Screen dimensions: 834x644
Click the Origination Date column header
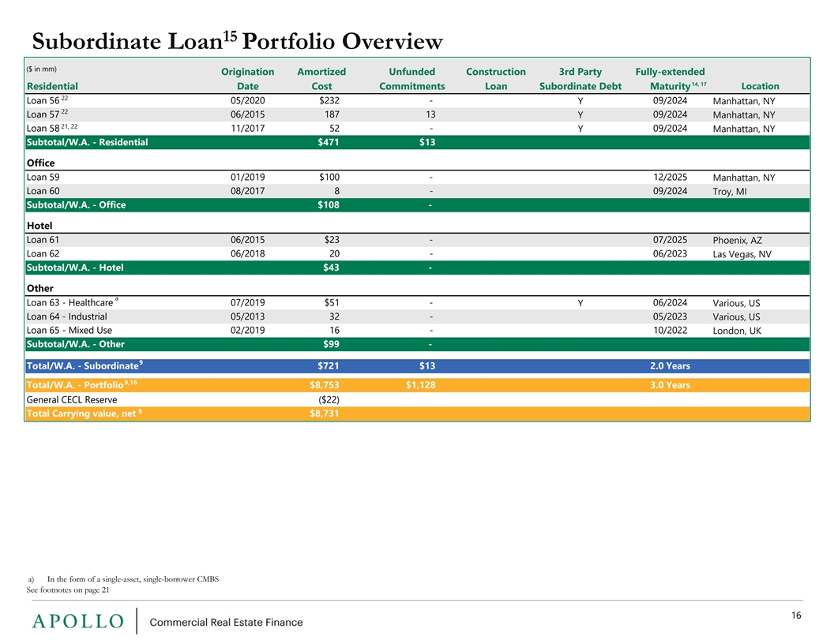(x=248, y=79)
